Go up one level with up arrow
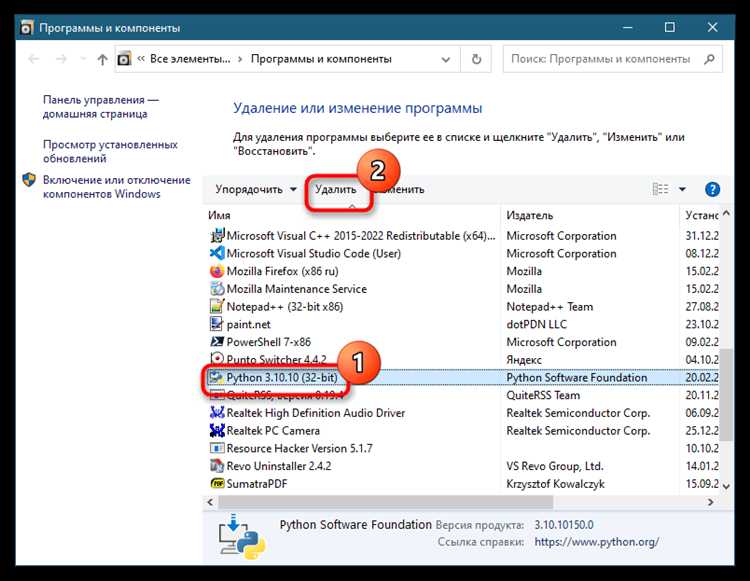The width and height of the screenshot is (750, 581). 102,59
